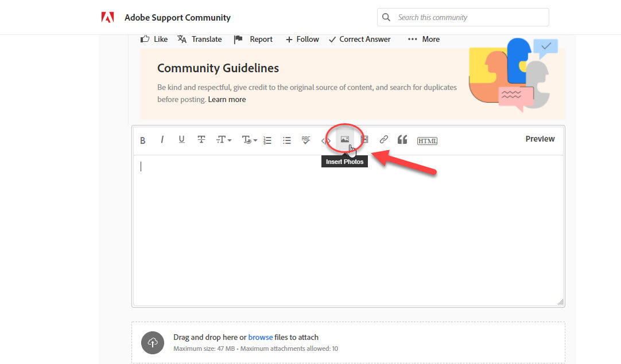Insert a code block via the code icon
Screen dimensions: 621x364
(325, 139)
